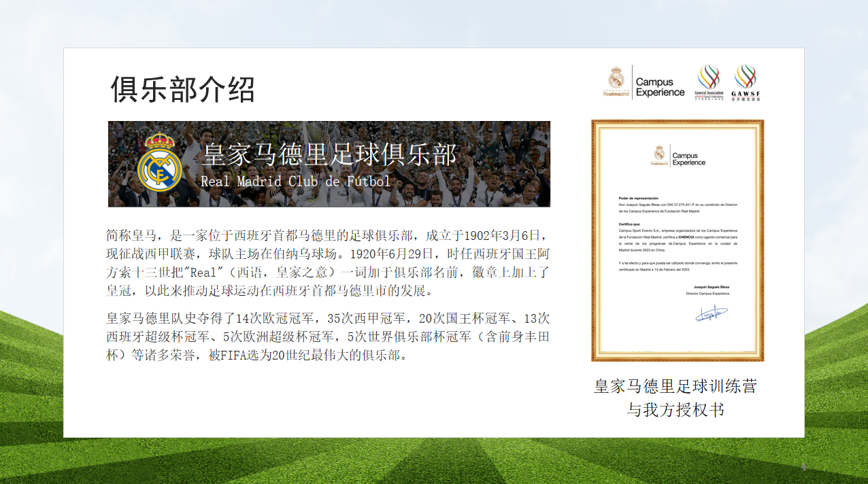The height and width of the screenshot is (484, 868).
Task: Click the Real Madrid Club de Fútbol subtitle
Action: click(x=296, y=181)
